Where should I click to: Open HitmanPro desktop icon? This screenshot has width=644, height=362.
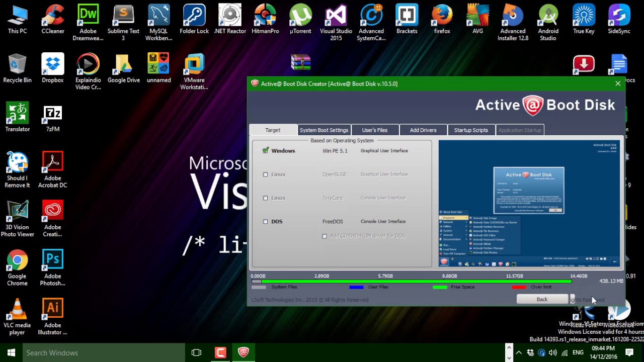click(265, 20)
